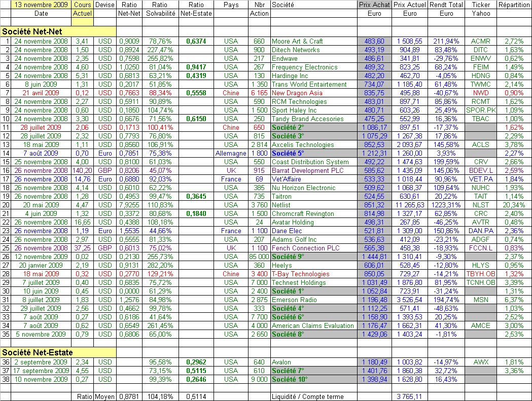Select the 'Allemagne' country cell
532x401 pixels.
[x=231, y=153]
